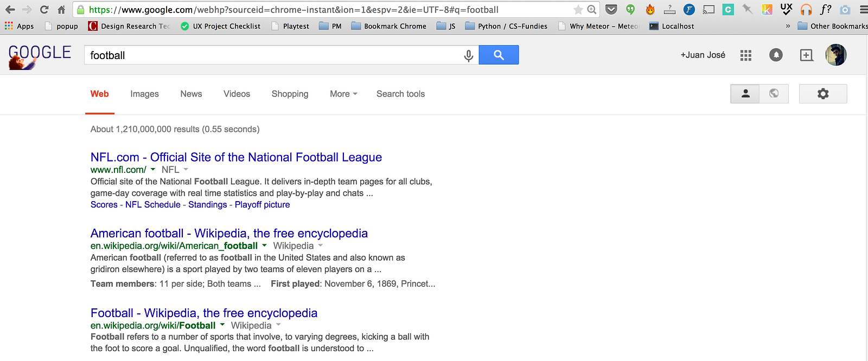The height and width of the screenshot is (361, 868).
Task: Click the Google Cast extension icon
Action: click(709, 9)
